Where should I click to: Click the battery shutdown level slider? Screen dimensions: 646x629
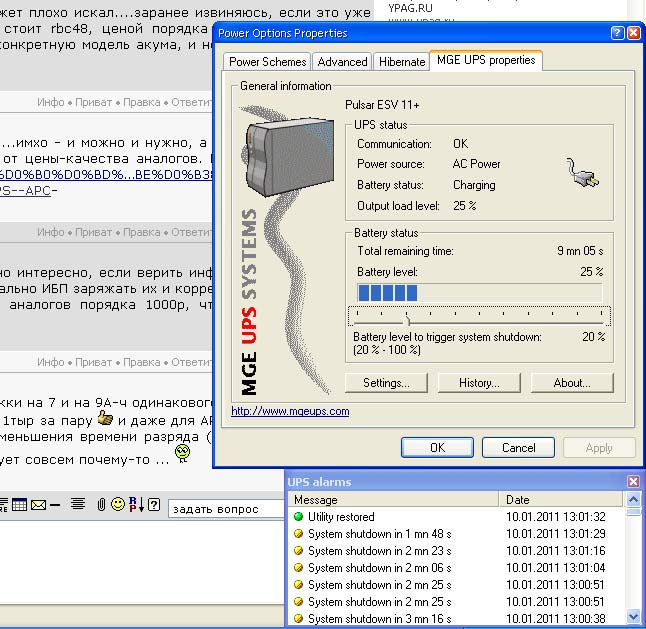tap(406, 319)
